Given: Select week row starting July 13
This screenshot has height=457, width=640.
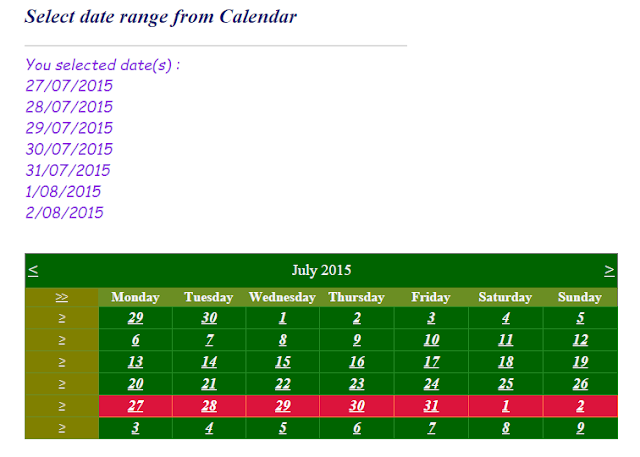Looking at the screenshot, I should pos(62,362).
